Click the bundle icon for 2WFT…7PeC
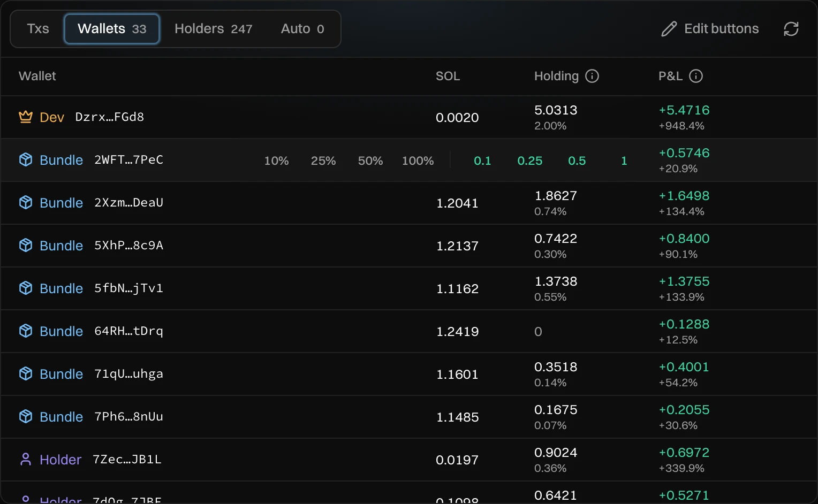The height and width of the screenshot is (504, 818). click(26, 159)
